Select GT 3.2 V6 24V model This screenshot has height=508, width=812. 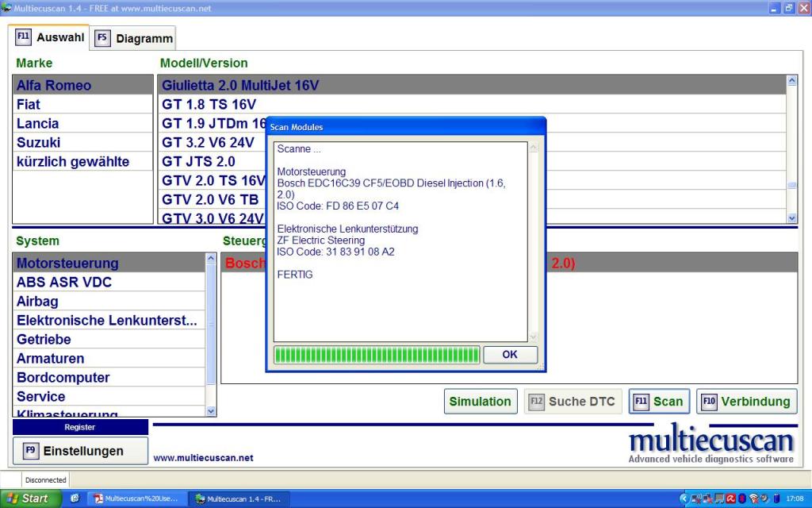[x=213, y=143]
